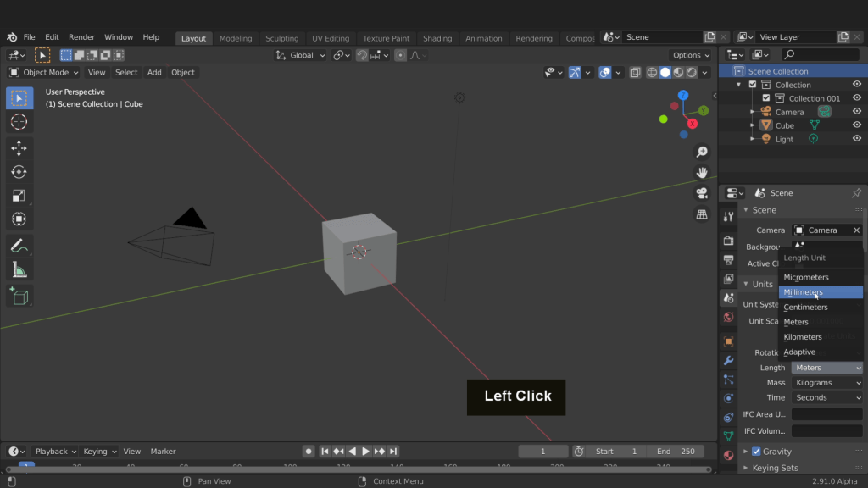Choose the Measure tool
868x488 pixels.
19,270
